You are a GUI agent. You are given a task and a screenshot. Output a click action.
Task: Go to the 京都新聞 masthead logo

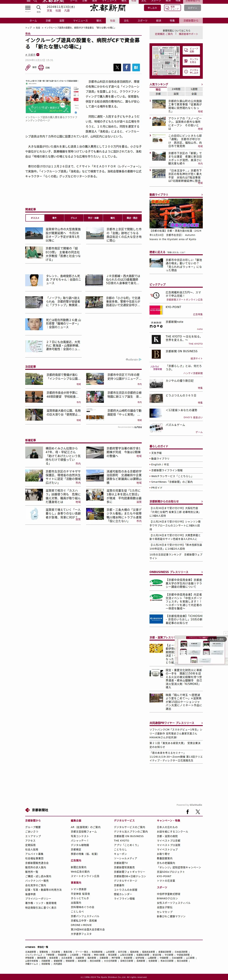click(x=108, y=8)
